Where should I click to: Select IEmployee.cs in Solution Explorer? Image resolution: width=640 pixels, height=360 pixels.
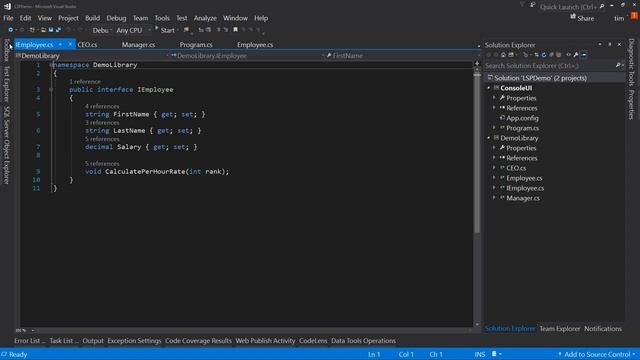[x=525, y=188]
